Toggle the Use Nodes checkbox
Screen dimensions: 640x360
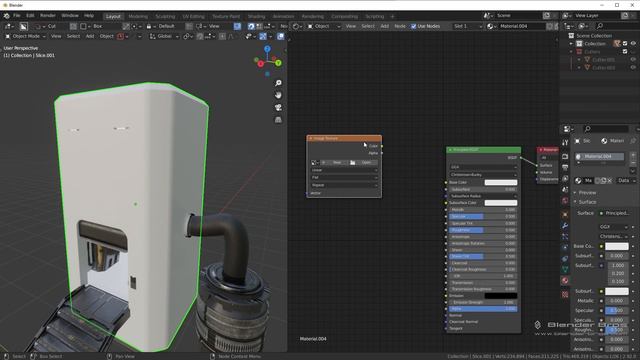coord(413,26)
